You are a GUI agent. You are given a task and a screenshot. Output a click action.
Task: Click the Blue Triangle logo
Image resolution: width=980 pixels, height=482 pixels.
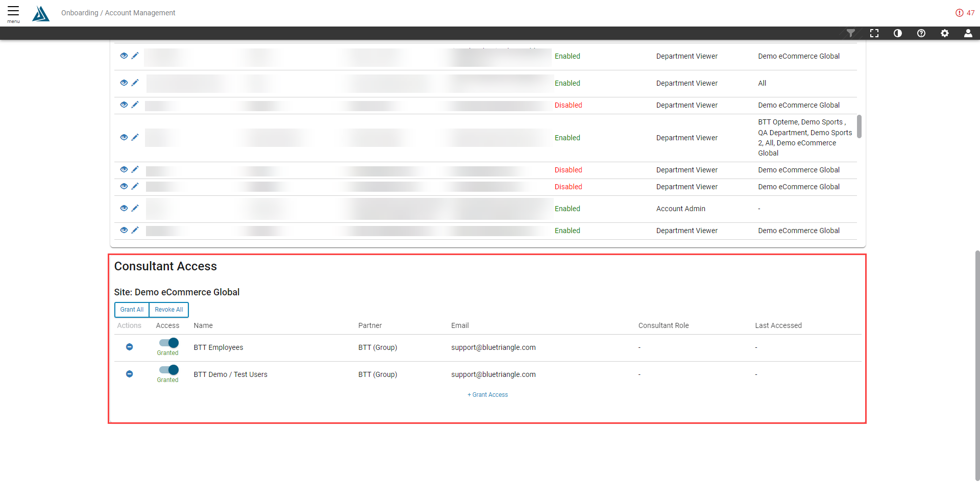(41, 14)
